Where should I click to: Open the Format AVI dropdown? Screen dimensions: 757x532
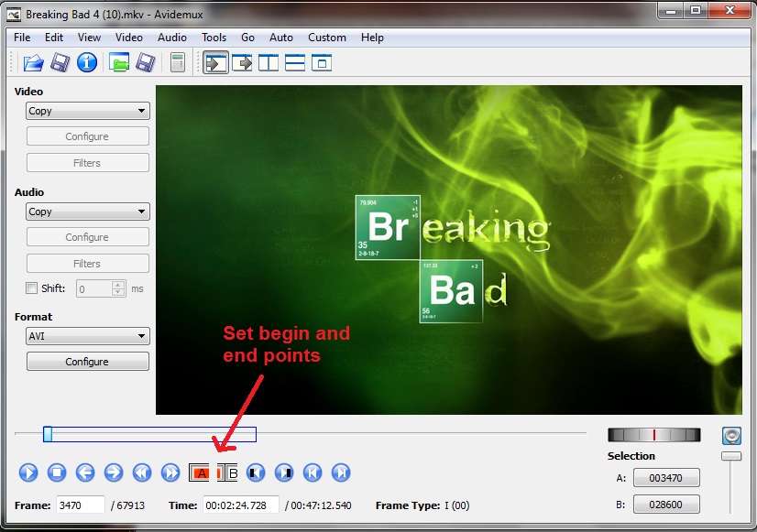87,336
